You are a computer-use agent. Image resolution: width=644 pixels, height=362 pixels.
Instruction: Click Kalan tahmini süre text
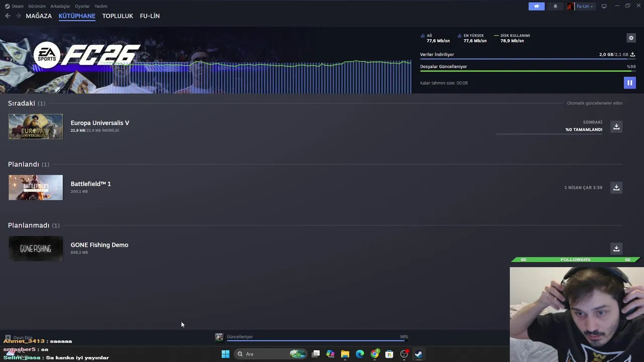pyautogui.click(x=444, y=83)
